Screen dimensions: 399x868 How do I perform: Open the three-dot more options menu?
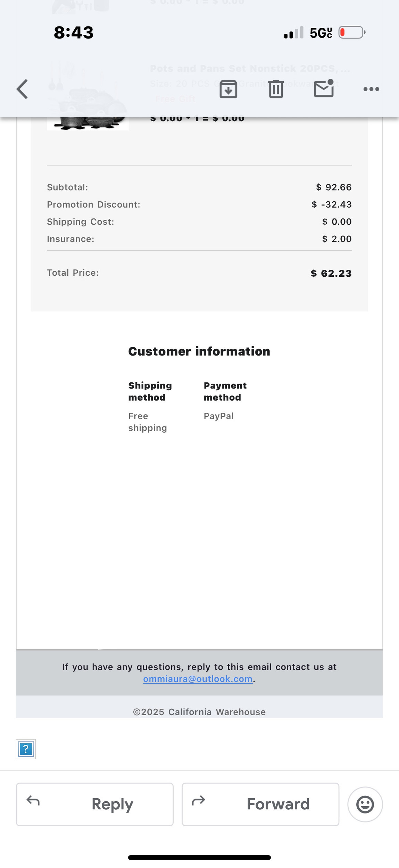coord(371,89)
